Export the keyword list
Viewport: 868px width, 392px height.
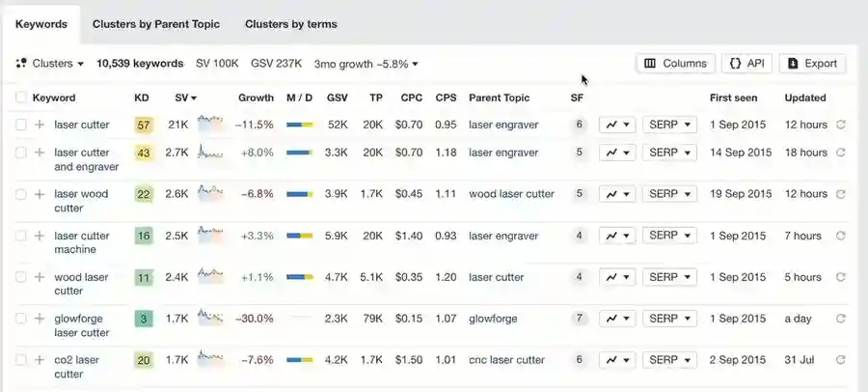click(812, 63)
